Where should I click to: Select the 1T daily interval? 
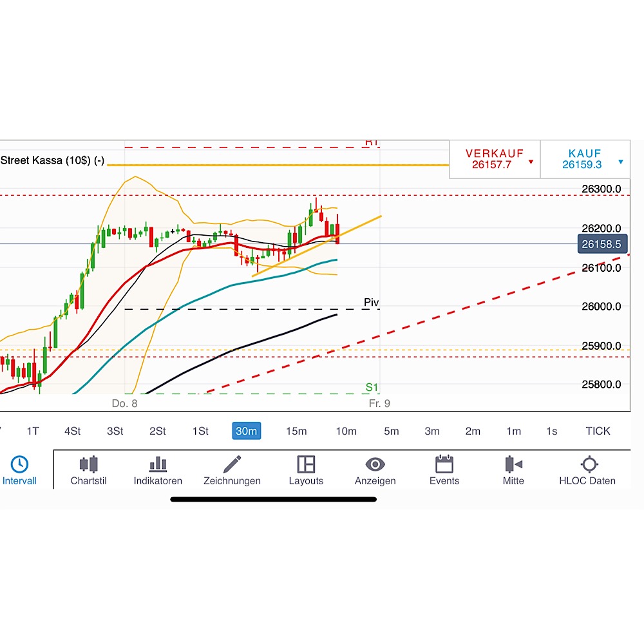(33, 431)
